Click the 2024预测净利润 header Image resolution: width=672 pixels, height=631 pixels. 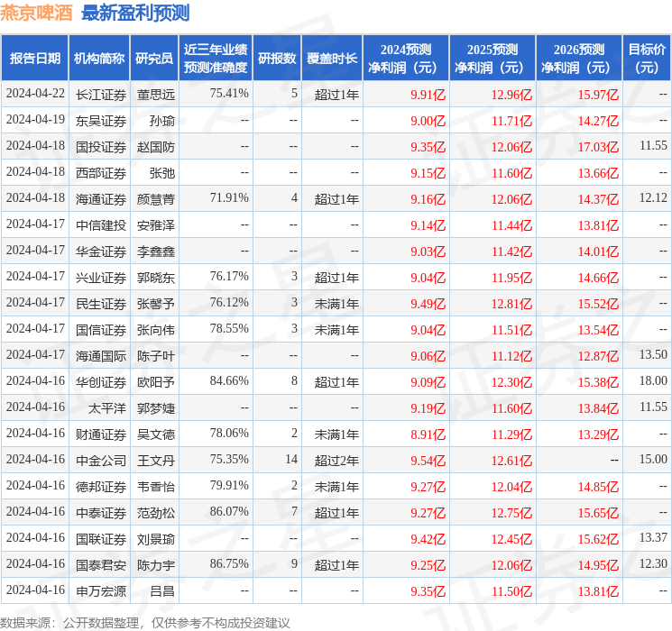(x=406, y=59)
